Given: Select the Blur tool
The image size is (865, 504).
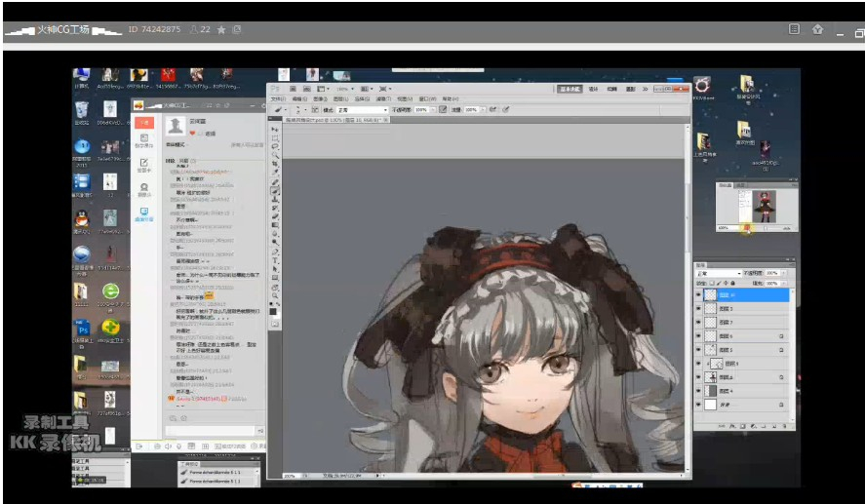Looking at the screenshot, I should (x=275, y=233).
